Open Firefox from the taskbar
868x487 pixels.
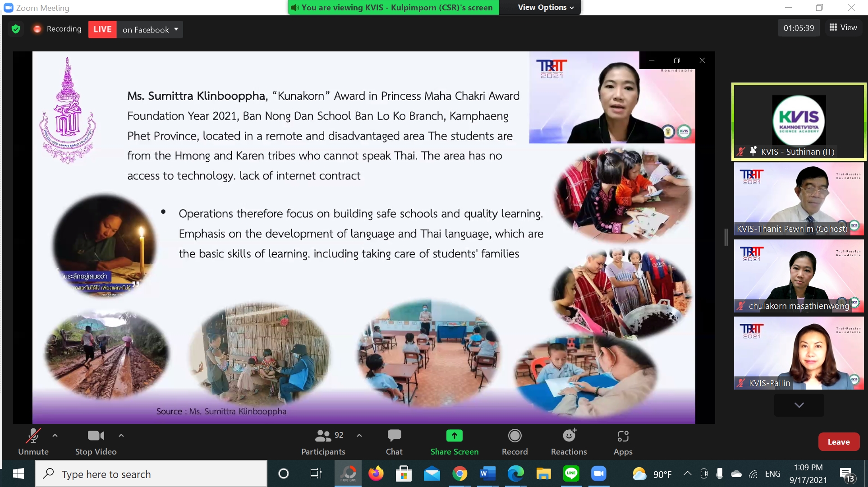point(376,473)
